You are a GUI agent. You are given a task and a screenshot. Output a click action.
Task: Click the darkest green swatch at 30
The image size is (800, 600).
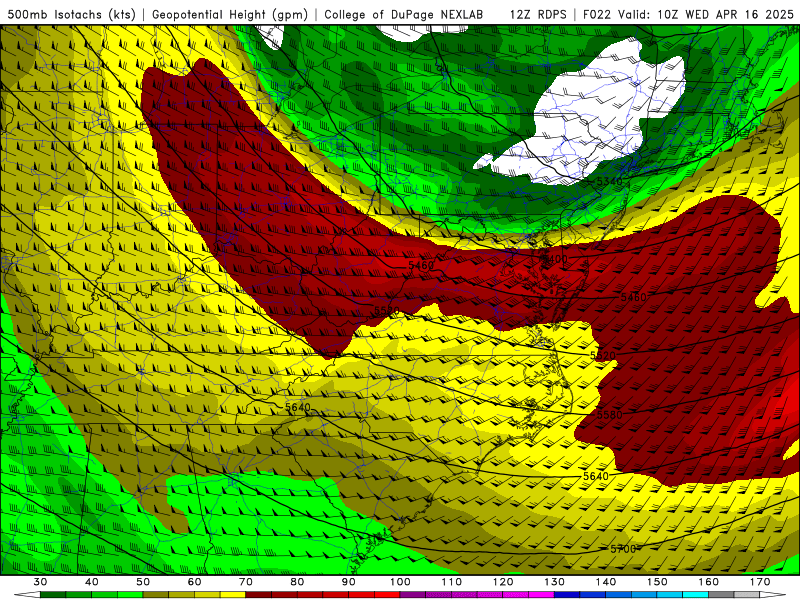coord(53,595)
